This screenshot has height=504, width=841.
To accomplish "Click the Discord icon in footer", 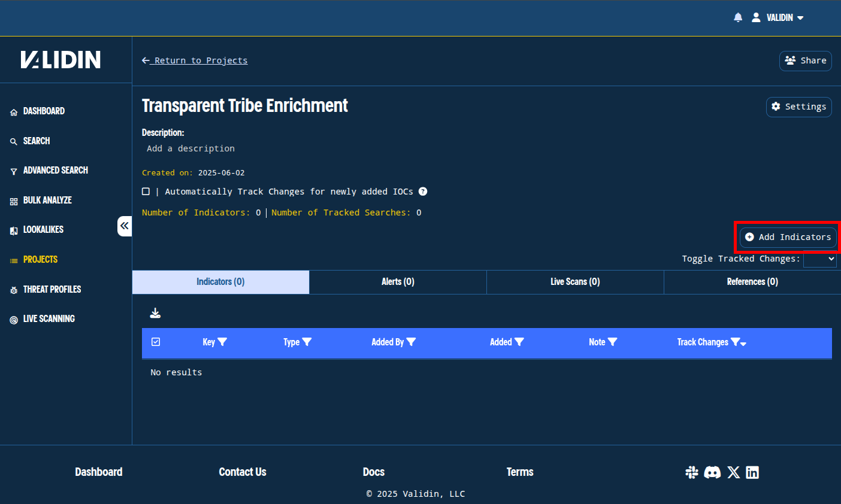I will point(712,472).
